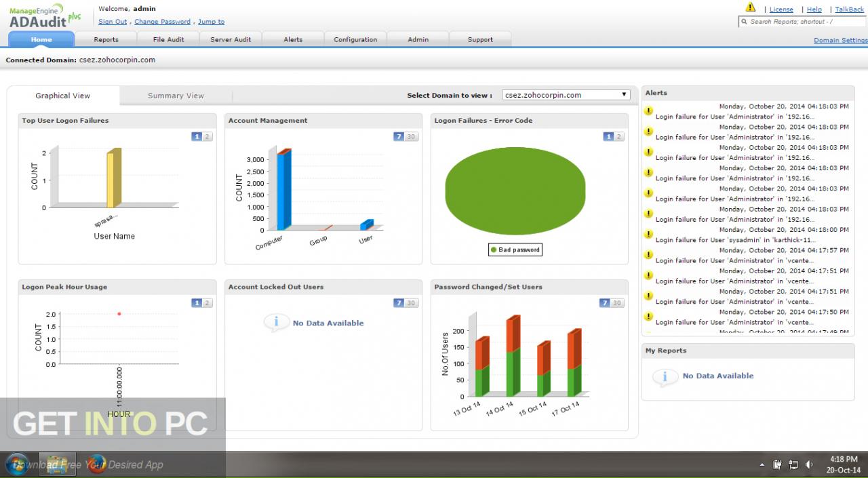The image size is (868, 478).
Task: Set Top User Logon Failures to 2 days
Action: [208, 136]
